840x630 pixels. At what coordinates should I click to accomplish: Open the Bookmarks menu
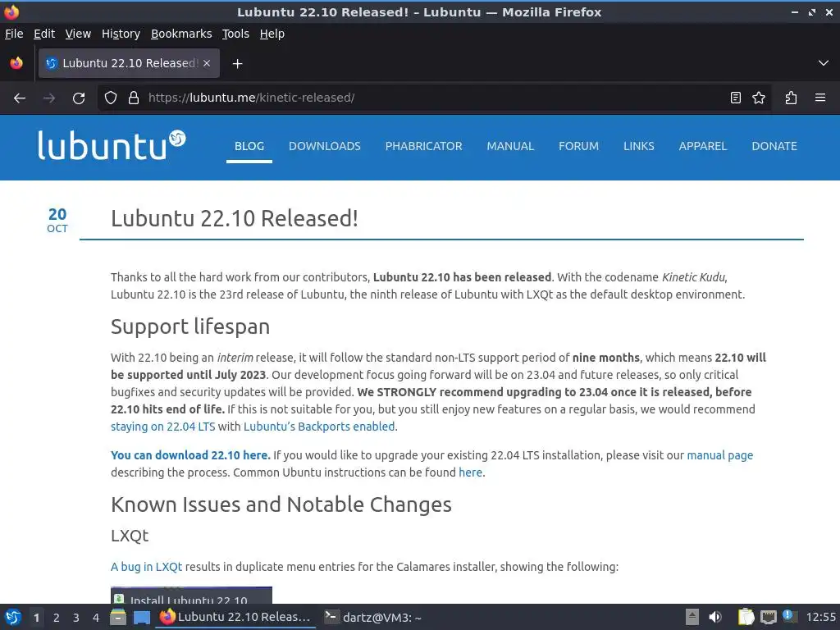[181, 34]
